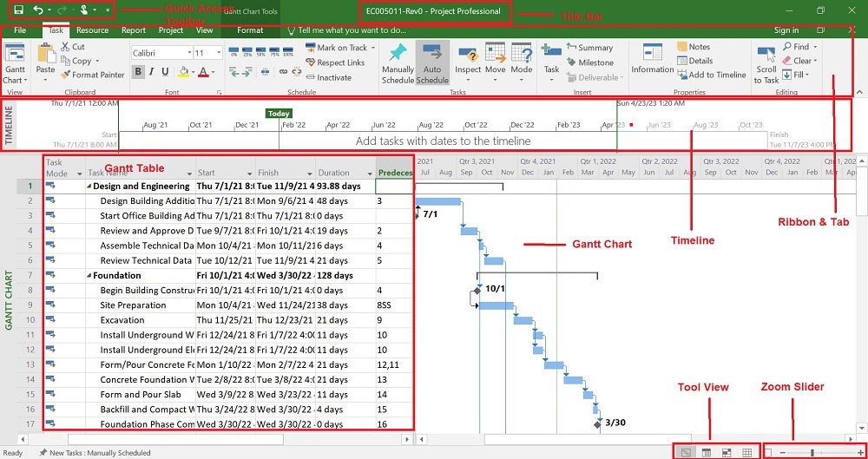Click the Fill button in Editing group
Screen dimensions: 868x459
795,75
